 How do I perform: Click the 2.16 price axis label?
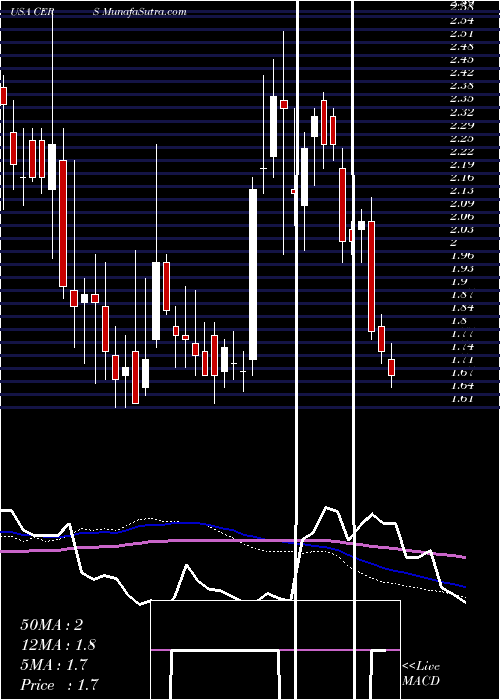462,177
